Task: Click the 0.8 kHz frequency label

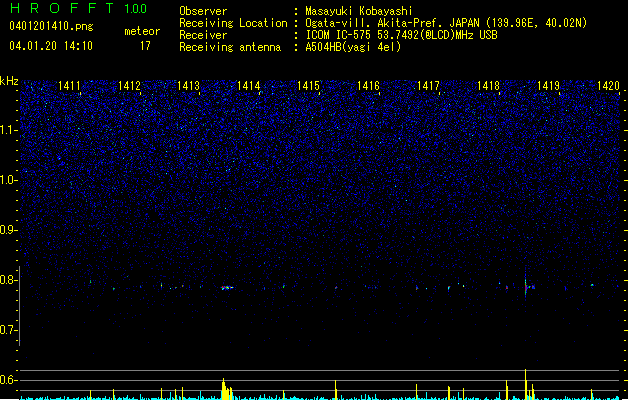Action: 8,280
